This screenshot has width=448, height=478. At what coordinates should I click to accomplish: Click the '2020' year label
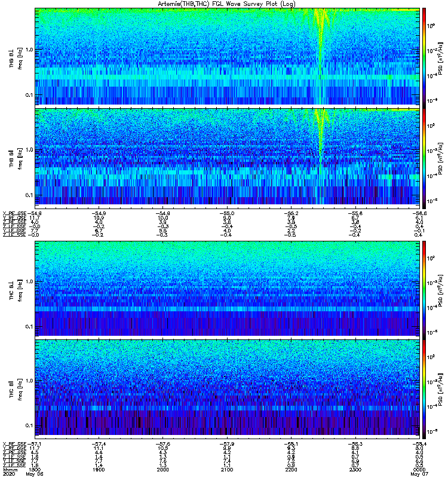(x=8, y=474)
